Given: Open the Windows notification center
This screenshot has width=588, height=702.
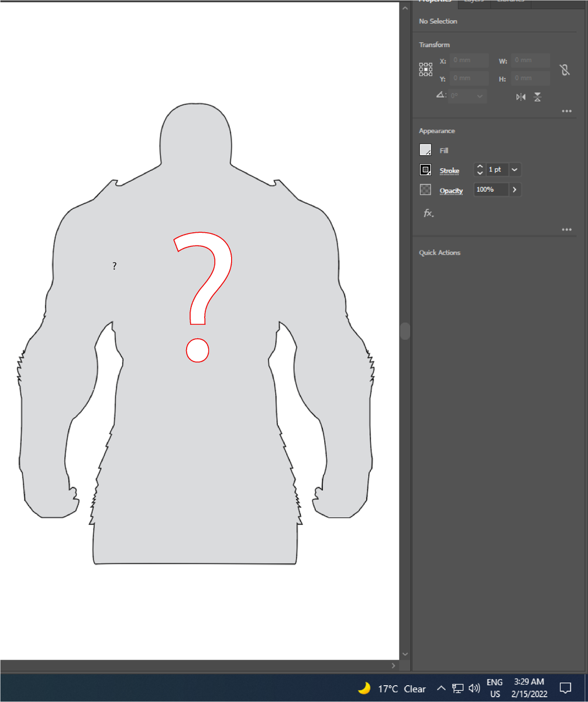Looking at the screenshot, I should 565,688.
